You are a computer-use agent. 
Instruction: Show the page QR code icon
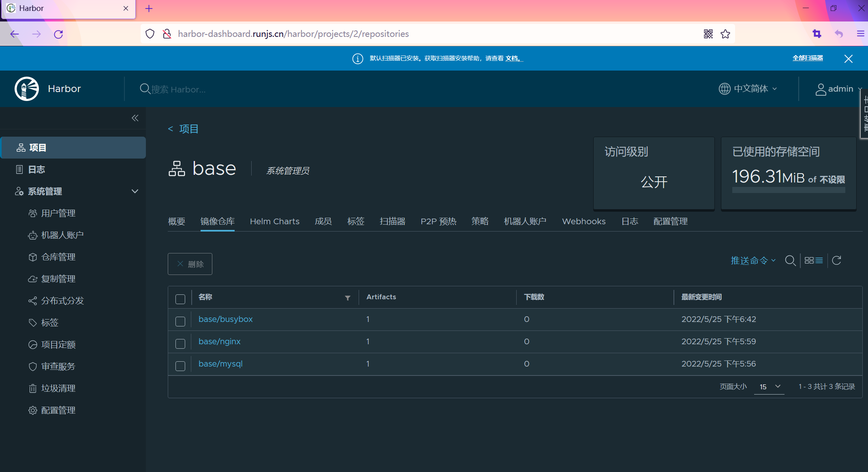click(708, 34)
